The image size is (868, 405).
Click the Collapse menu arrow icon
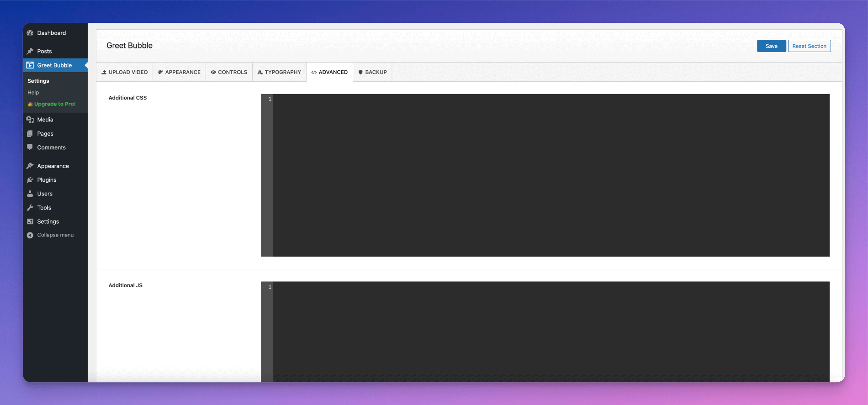click(x=30, y=235)
